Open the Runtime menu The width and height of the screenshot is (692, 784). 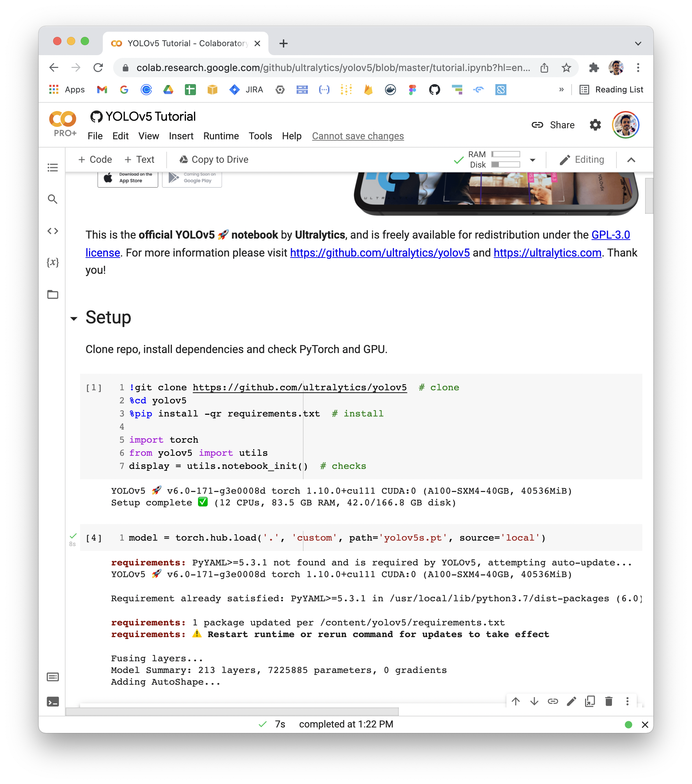[x=221, y=136]
